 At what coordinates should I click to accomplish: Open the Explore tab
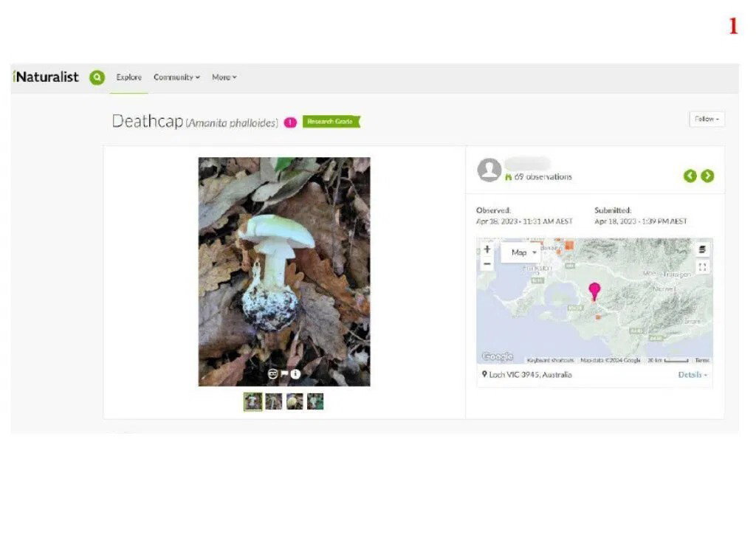(x=128, y=77)
